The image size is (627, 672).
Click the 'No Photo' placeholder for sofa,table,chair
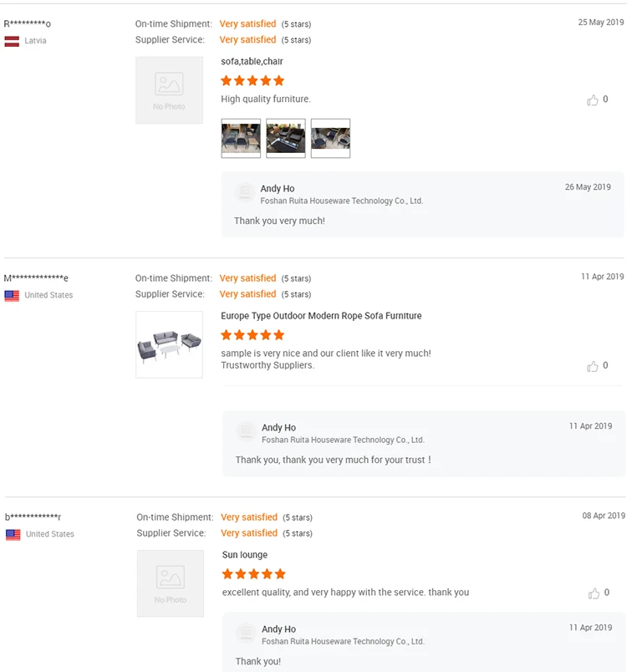(x=169, y=90)
